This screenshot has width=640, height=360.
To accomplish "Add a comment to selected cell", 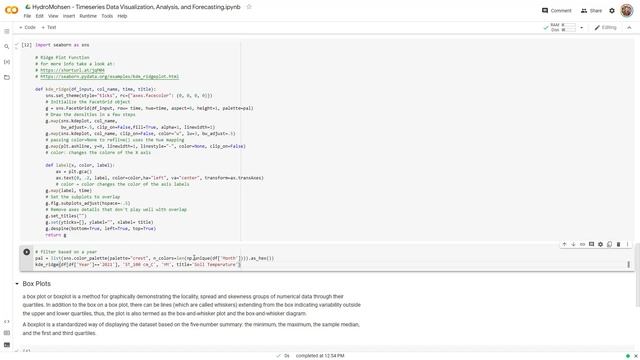I will coord(591,244).
